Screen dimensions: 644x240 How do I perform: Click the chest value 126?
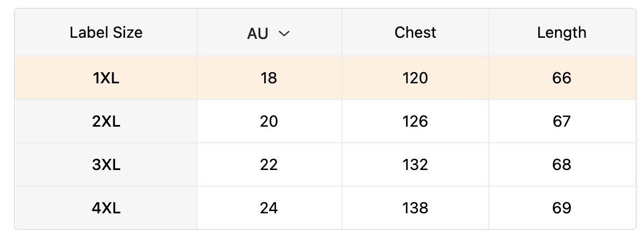click(x=415, y=121)
